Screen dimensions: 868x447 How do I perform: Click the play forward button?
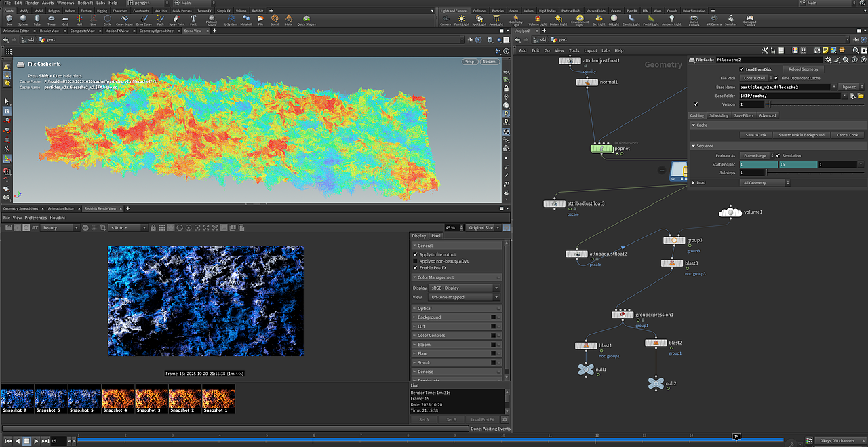35,441
